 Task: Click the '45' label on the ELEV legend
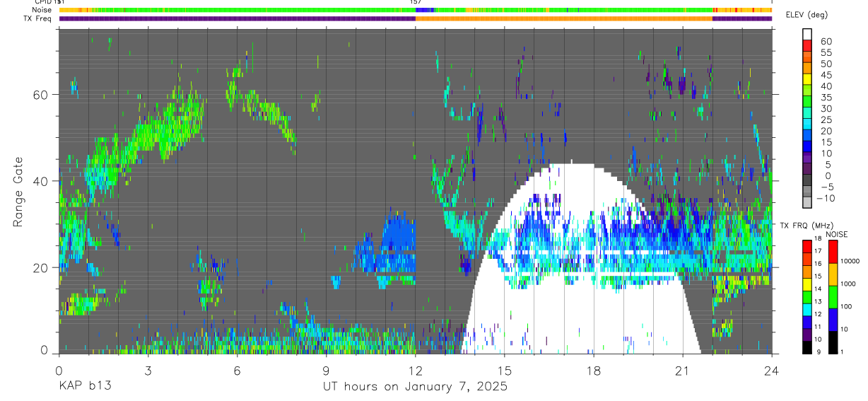pos(825,75)
